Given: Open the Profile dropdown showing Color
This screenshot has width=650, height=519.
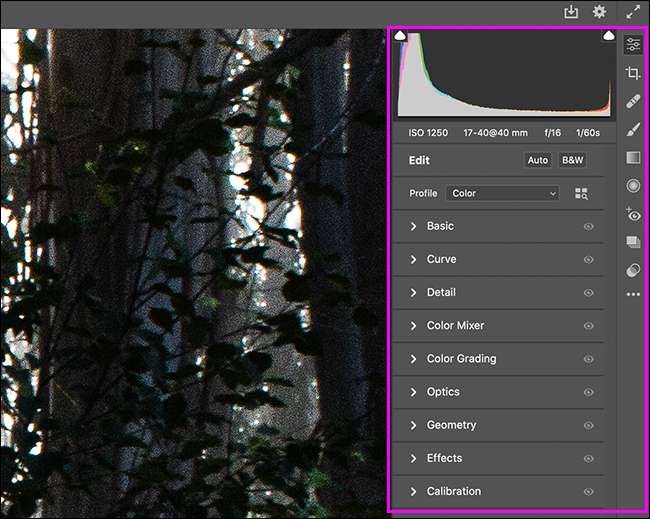Looking at the screenshot, I should (x=502, y=193).
